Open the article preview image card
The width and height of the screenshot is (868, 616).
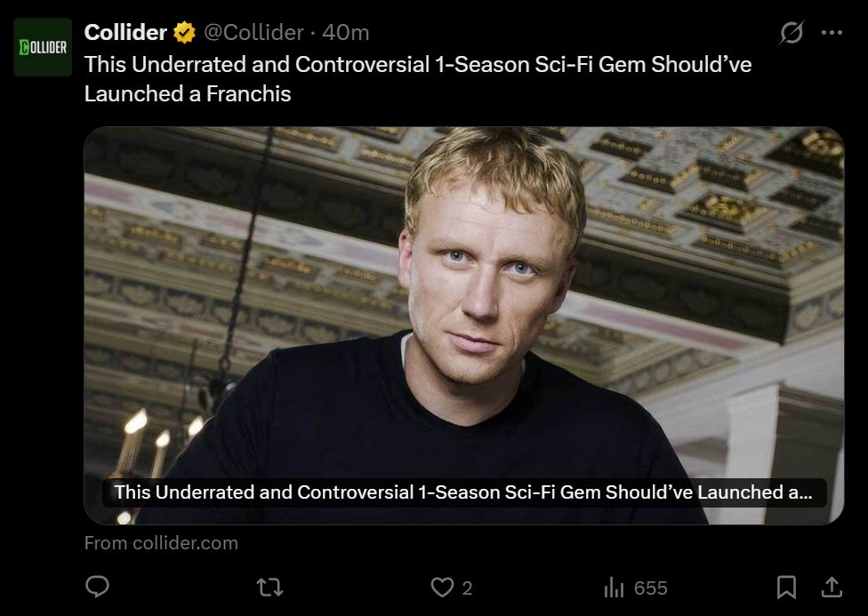click(464, 325)
